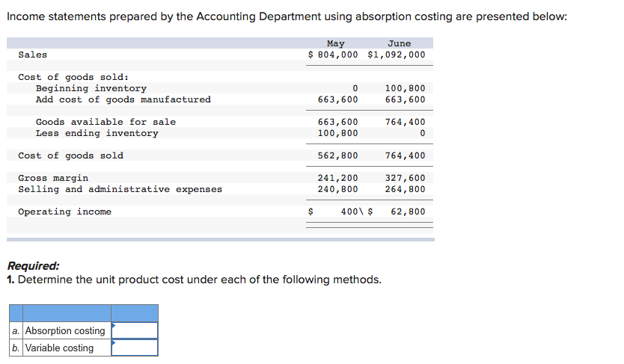
Task: Click the 'Selling and administrative expenses' label
Action: point(120,189)
